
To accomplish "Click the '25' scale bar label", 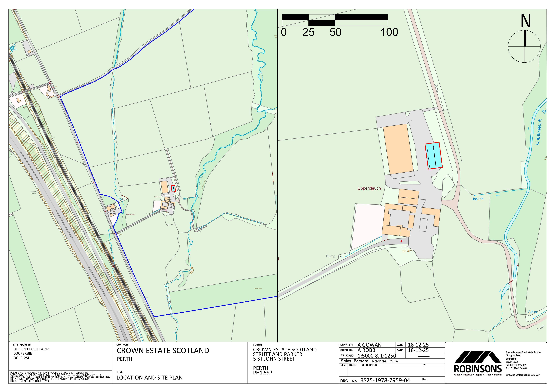I will pyautogui.click(x=308, y=32).
